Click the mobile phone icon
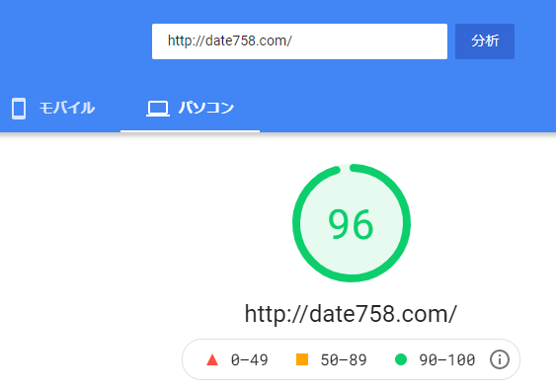 pos(19,109)
